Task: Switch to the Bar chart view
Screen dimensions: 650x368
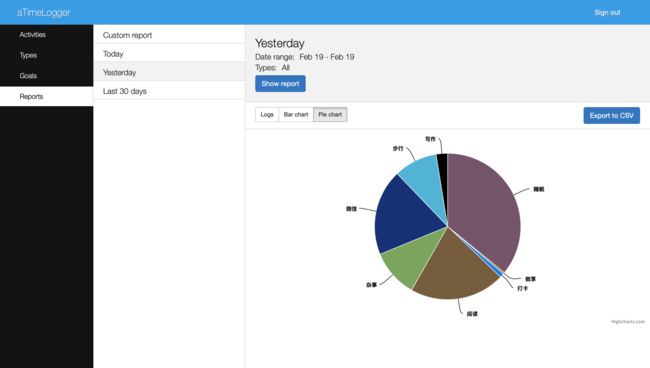Action: click(x=296, y=115)
